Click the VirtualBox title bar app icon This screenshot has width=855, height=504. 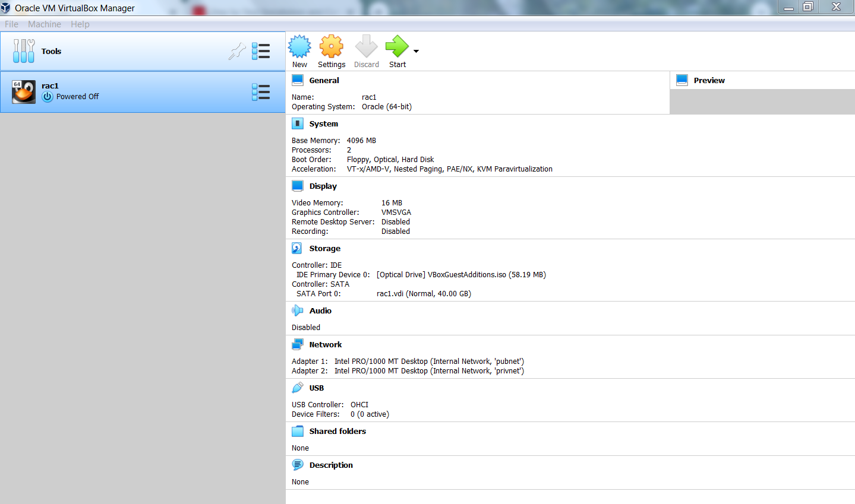tap(6, 8)
